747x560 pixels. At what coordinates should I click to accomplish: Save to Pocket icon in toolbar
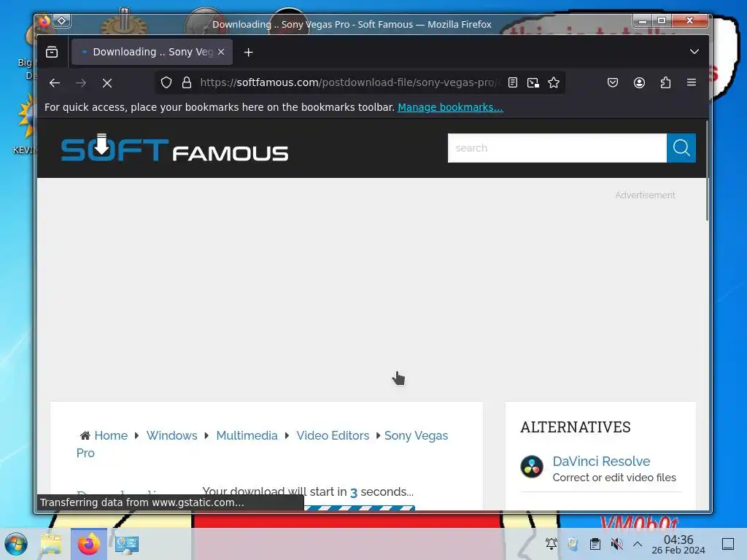click(x=613, y=83)
